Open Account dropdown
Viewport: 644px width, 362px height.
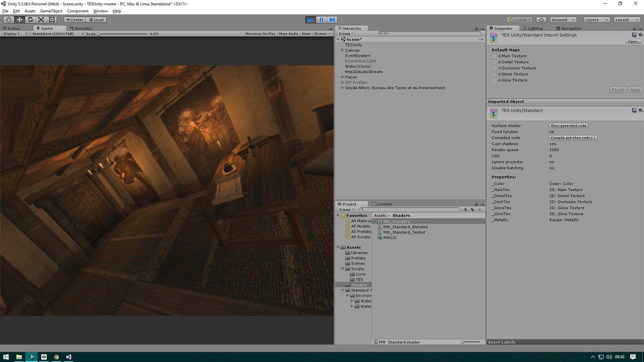[x=564, y=20]
